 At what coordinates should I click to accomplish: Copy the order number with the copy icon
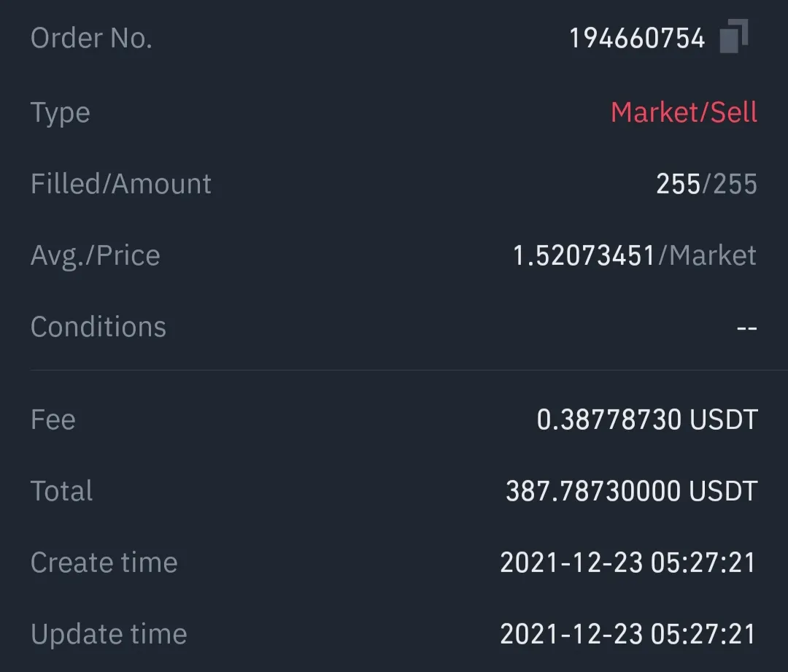(x=734, y=36)
